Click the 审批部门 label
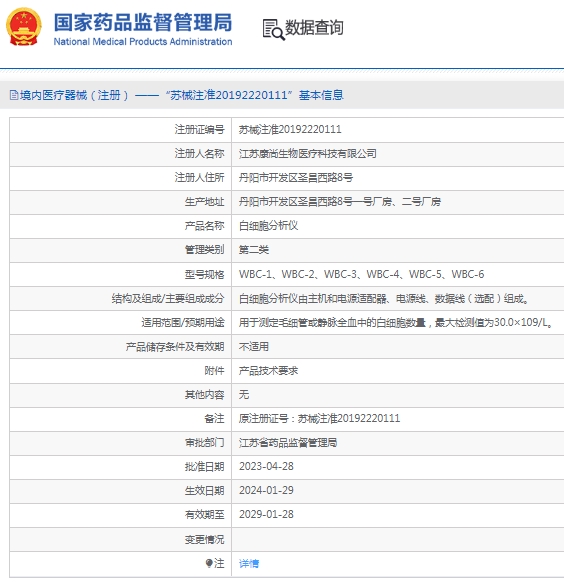 pyautogui.click(x=204, y=443)
